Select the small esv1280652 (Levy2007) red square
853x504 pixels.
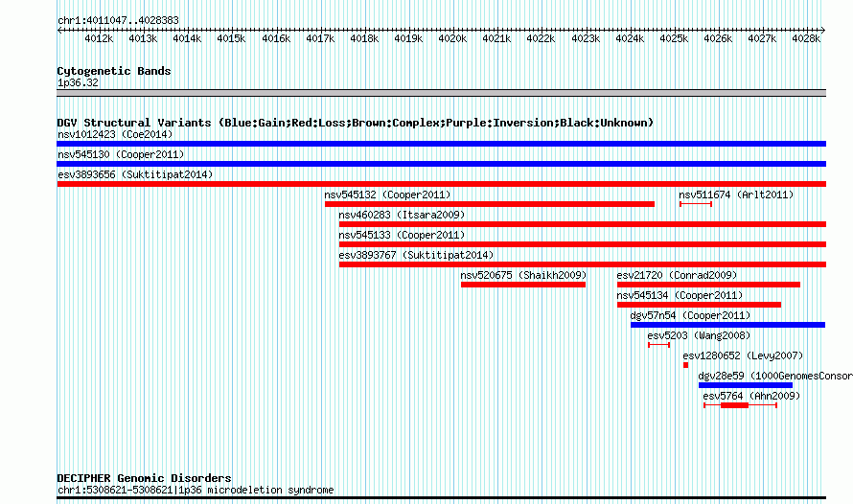coord(685,365)
